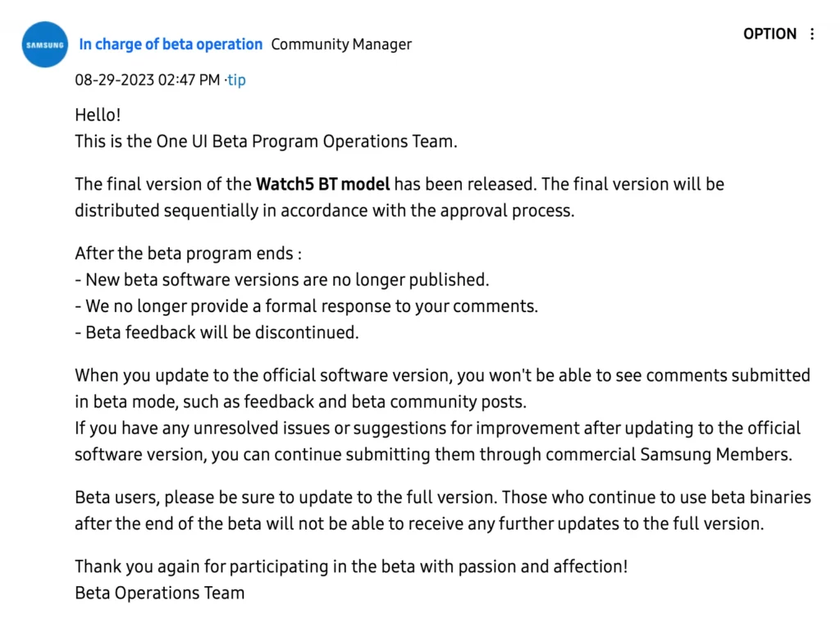
Task: Click the 'New beta software versions' bullet
Action: (282, 279)
